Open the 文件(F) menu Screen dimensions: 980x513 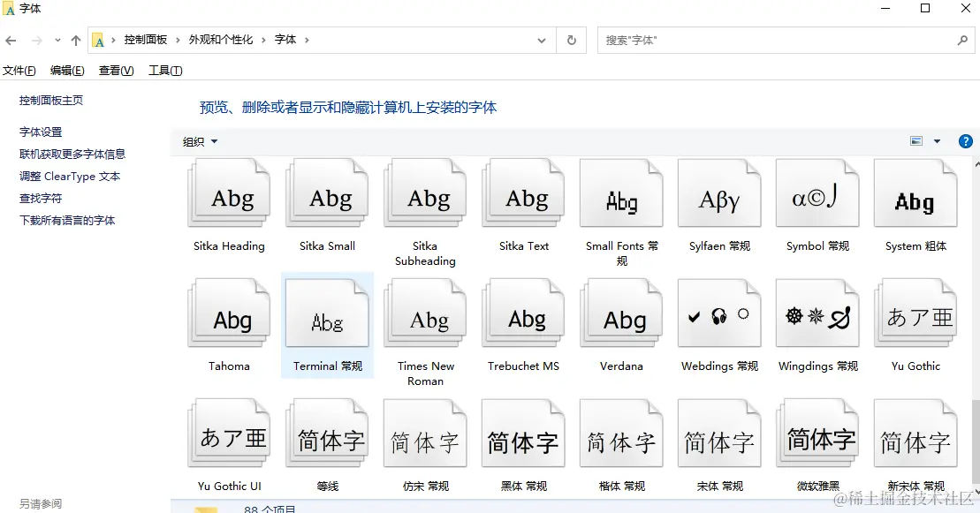pyautogui.click(x=19, y=71)
